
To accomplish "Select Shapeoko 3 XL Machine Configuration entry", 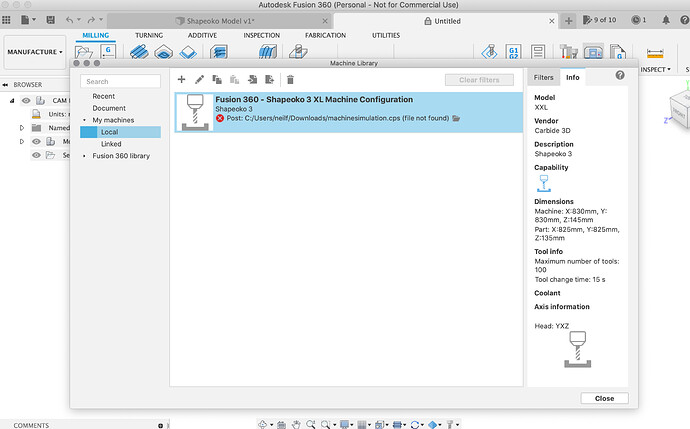I will [349, 112].
